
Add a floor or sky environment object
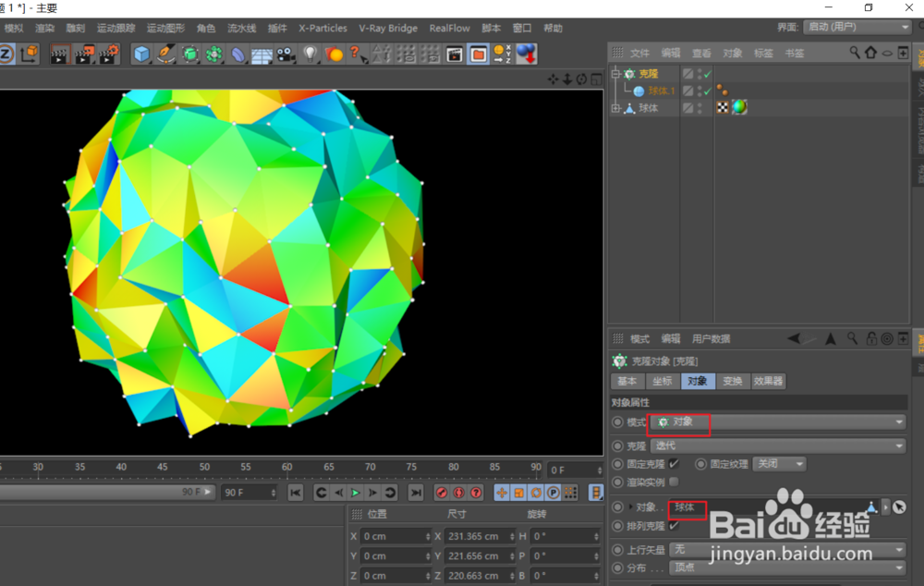[261, 55]
